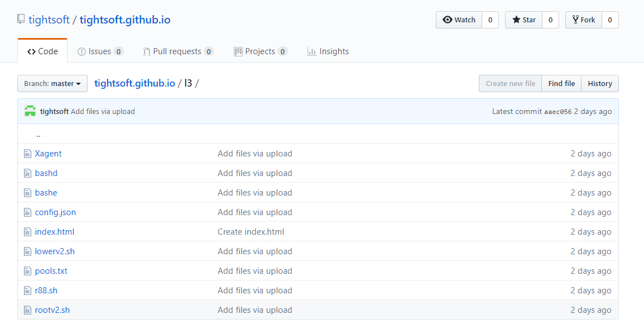Click the file icon next to r88.sh
The height and width of the screenshot is (333, 644).
pyautogui.click(x=27, y=291)
